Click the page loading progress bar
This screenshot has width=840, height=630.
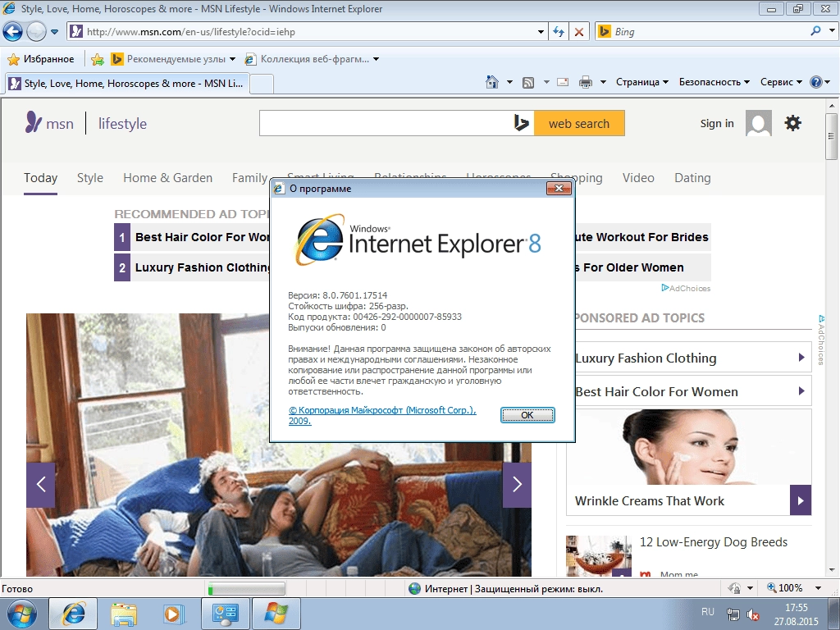click(246, 589)
